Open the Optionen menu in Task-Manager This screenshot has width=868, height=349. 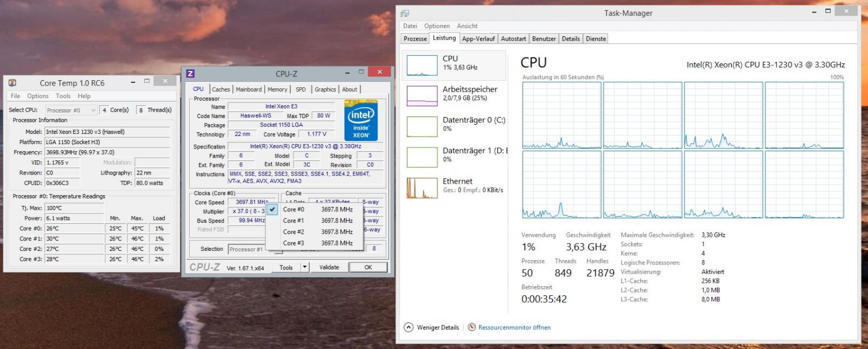coord(437,26)
